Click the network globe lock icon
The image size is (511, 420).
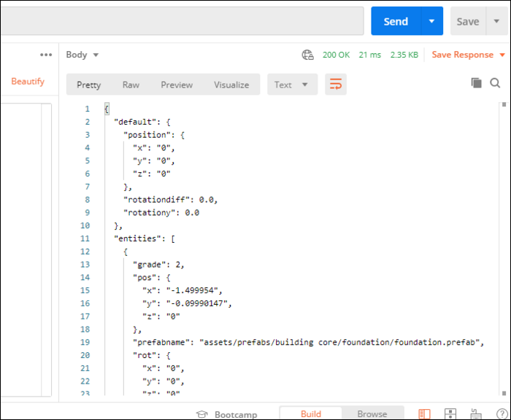pyautogui.click(x=308, y=55)
